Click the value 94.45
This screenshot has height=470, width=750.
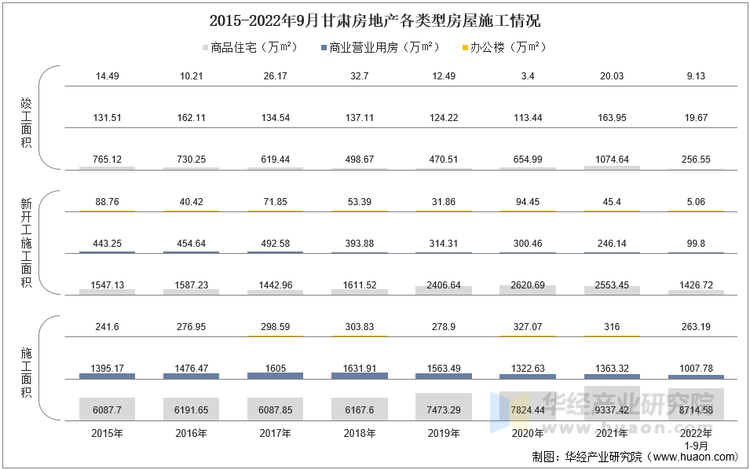528,202
